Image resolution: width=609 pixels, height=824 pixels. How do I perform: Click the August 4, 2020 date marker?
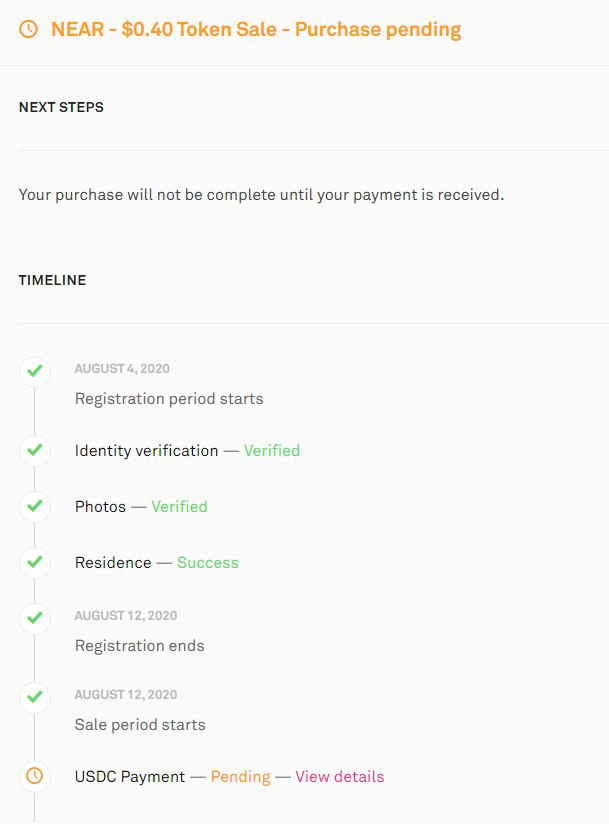[122, 368]
